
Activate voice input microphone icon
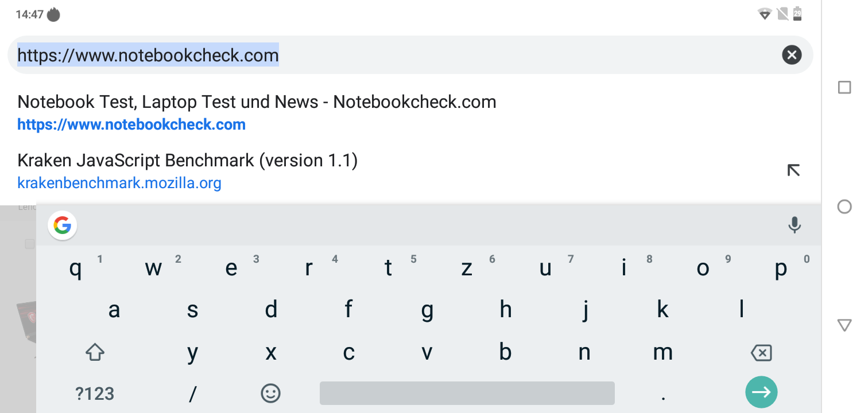795,225
